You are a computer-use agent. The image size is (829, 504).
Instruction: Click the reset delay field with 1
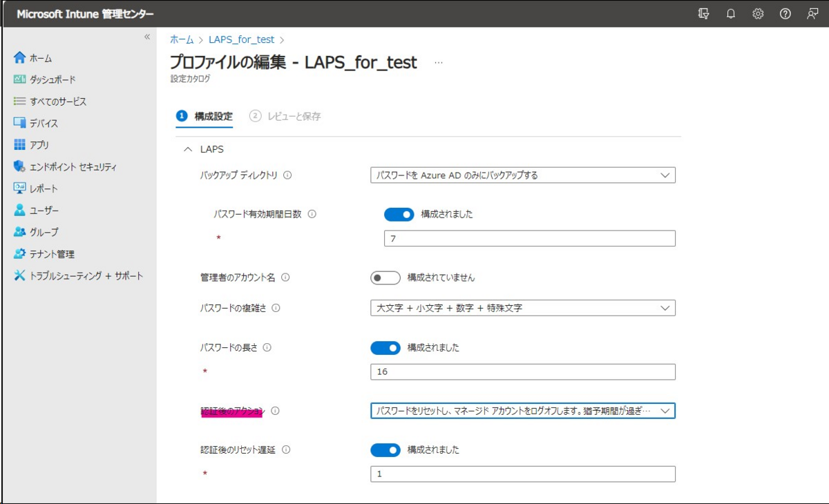tap(523, 474)
